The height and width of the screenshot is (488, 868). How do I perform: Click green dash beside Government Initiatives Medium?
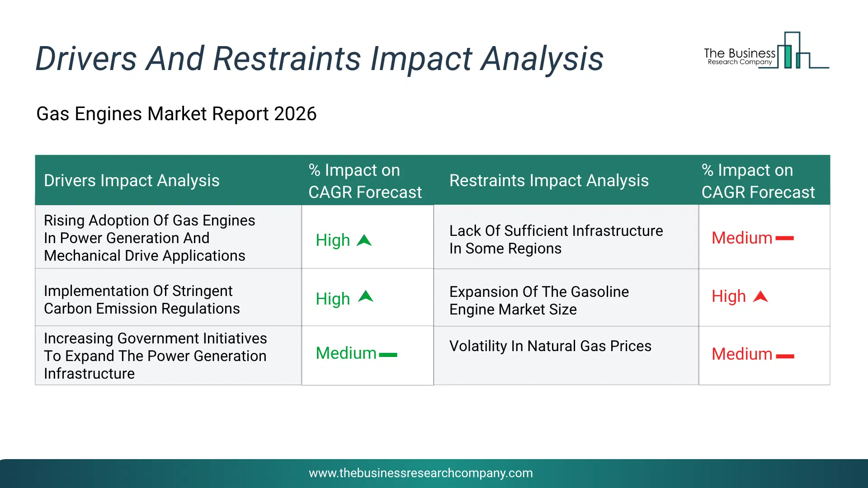[x=388, y=355]
